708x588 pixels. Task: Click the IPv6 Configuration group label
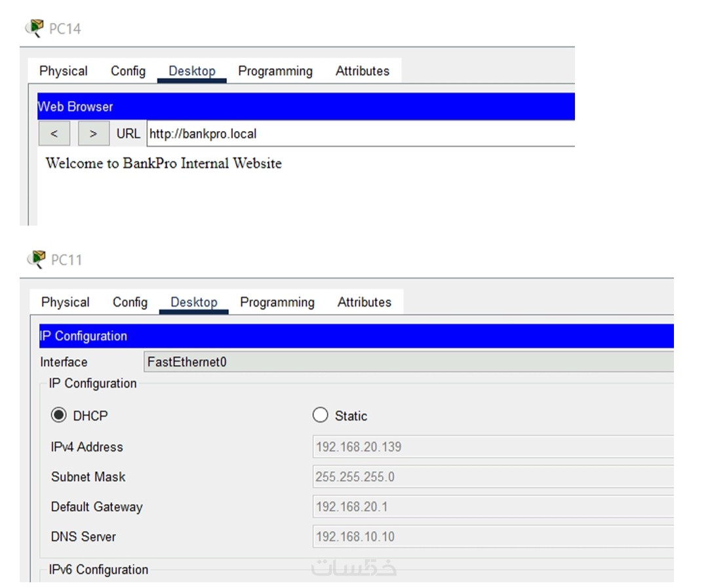click(98, 570)
